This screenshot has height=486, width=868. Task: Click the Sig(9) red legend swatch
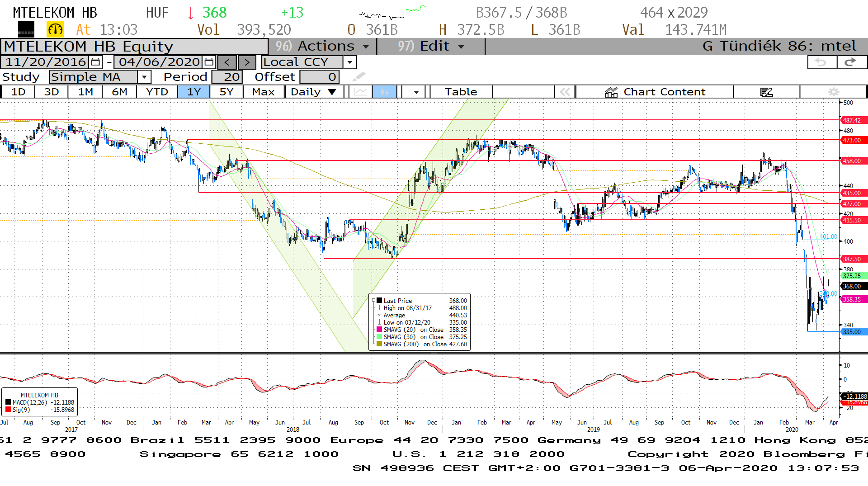8,410
